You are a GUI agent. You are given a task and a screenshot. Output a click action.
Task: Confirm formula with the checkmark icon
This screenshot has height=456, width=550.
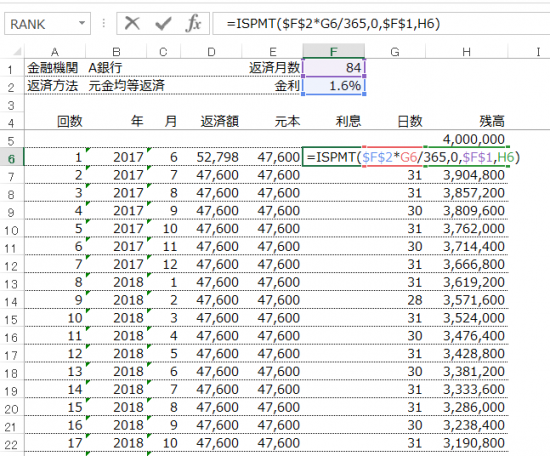(163, 24)
